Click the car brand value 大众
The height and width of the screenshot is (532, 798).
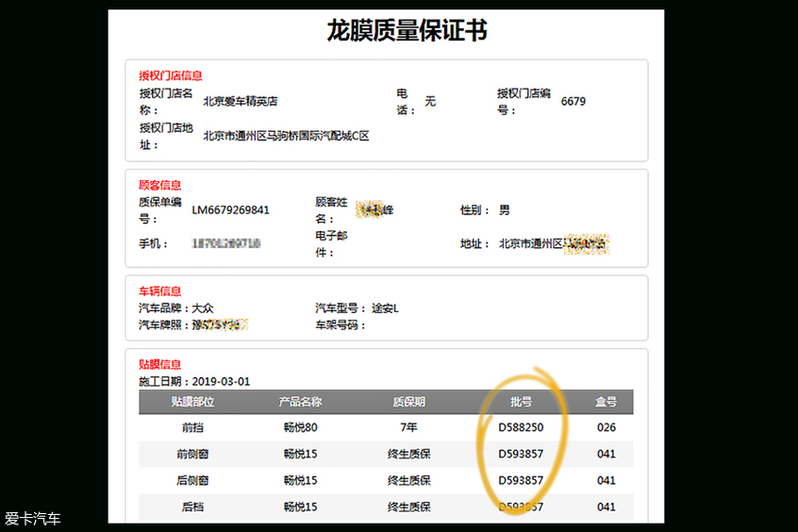point(203,308)
